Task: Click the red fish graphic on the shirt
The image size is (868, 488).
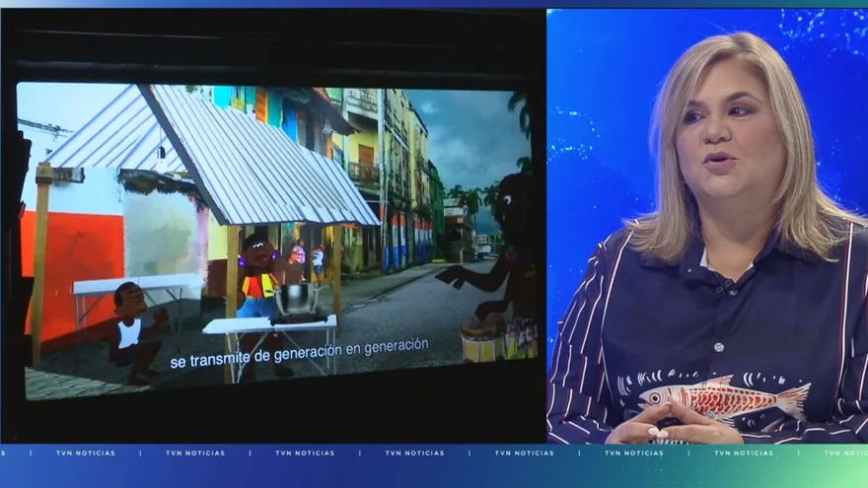Action: 724,398
